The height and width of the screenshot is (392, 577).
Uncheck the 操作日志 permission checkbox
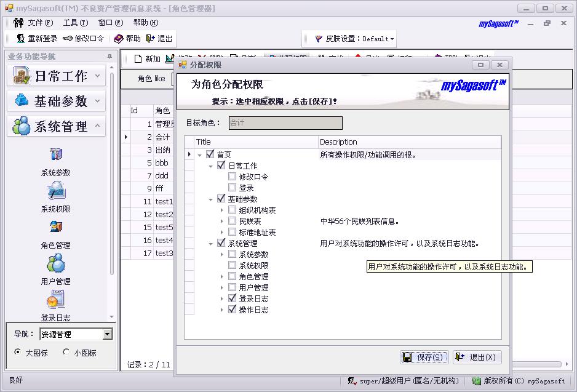[x=232, y=309]
